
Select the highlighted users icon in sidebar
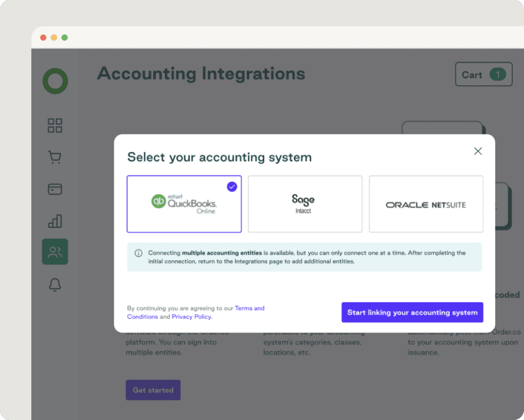tap(55, 252)
